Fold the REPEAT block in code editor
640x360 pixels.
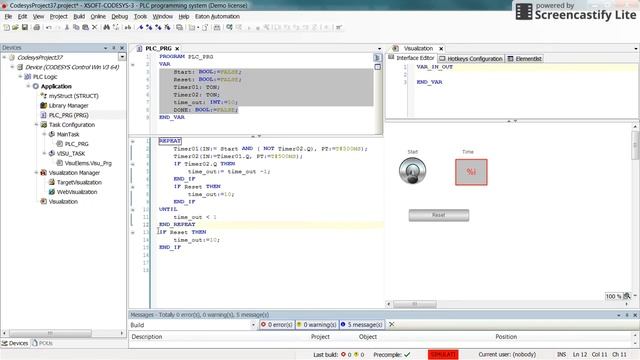tap(133, 141)
